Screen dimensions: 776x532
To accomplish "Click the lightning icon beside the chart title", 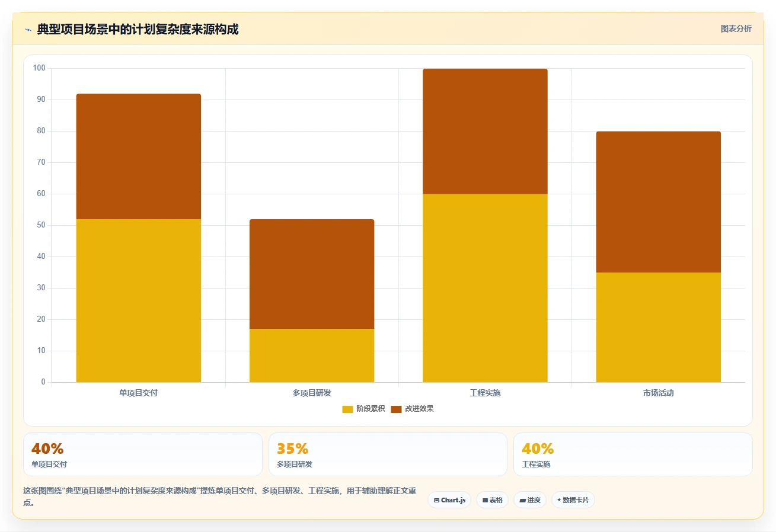I will click(28, 30).
